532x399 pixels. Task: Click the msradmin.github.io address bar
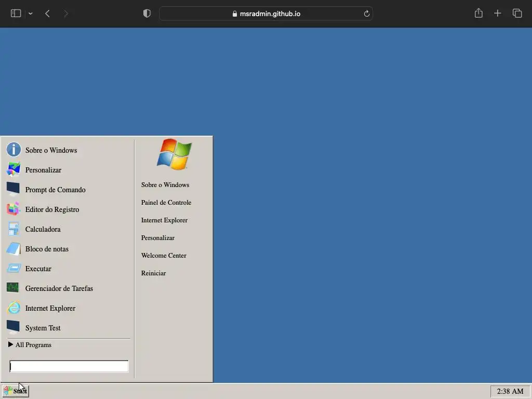266,14
